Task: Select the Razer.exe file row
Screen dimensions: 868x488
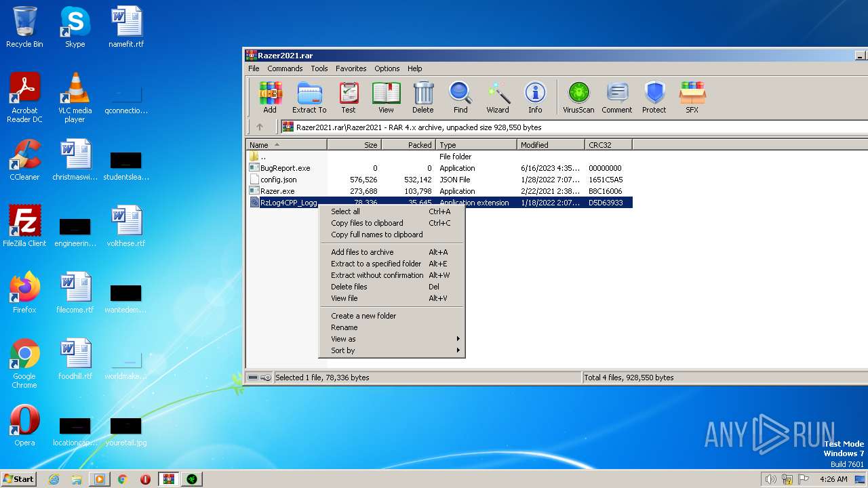Action: [x=439, y=191]
